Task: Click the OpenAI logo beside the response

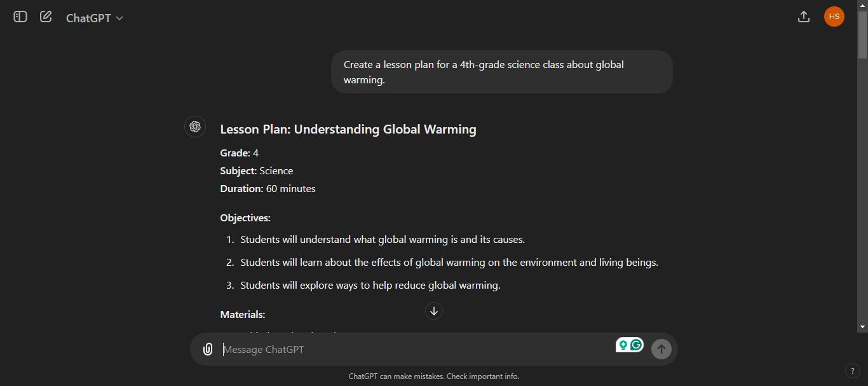Action: coord(195,127)
